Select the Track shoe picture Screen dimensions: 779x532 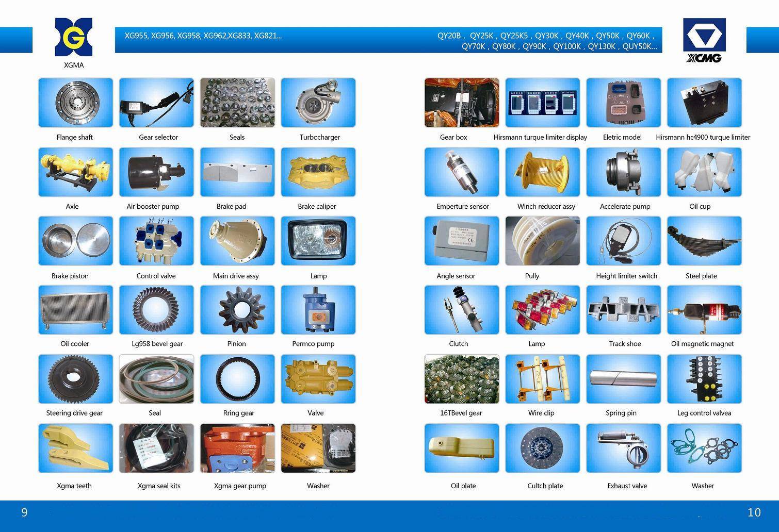623,309
